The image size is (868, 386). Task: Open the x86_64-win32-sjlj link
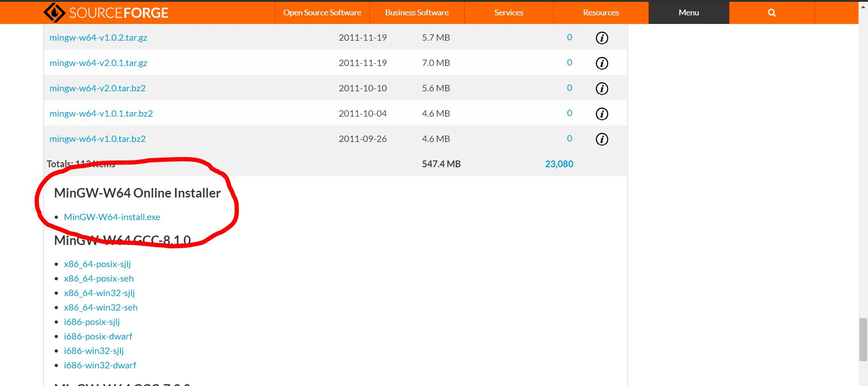pyautogui.click(x=99, y=293)
